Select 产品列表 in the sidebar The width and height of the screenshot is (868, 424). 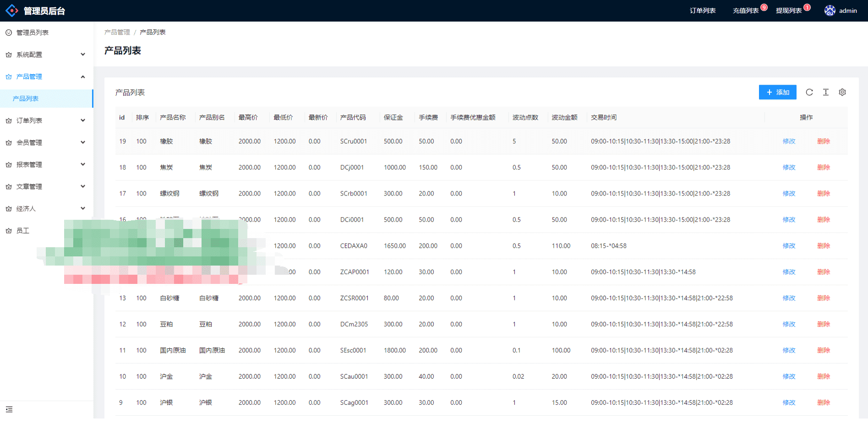26,98
